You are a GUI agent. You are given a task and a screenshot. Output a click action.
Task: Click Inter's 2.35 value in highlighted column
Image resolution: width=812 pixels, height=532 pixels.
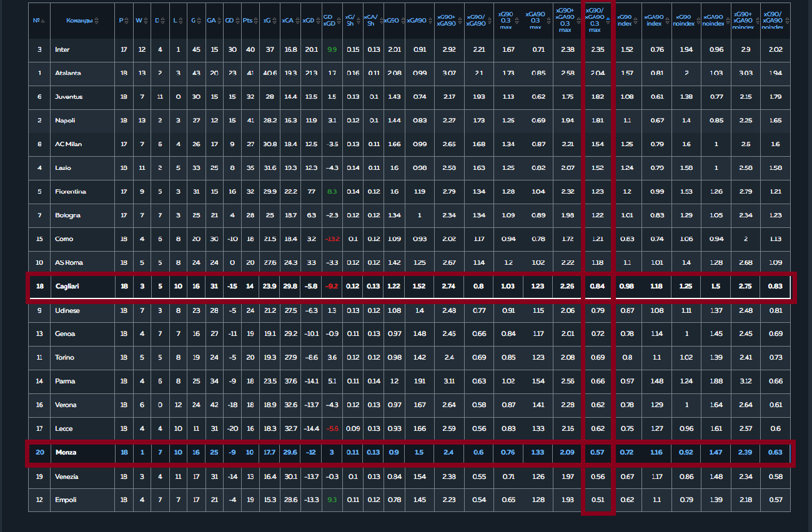[597, 49]
